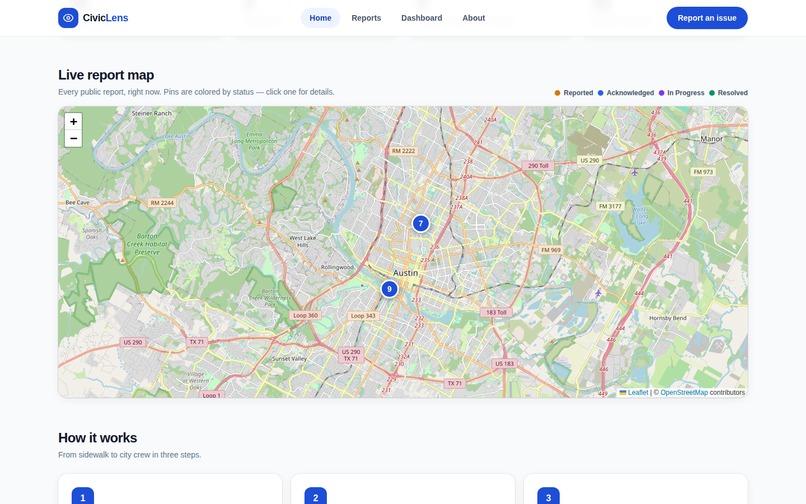806x504 pixels.
Task: Click the purple In Progress legend dot
Action: tap(662, 93)
